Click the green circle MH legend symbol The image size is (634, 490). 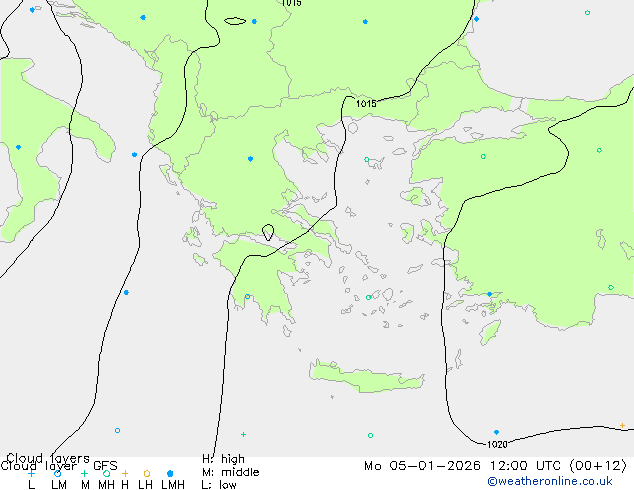[106, 473]
